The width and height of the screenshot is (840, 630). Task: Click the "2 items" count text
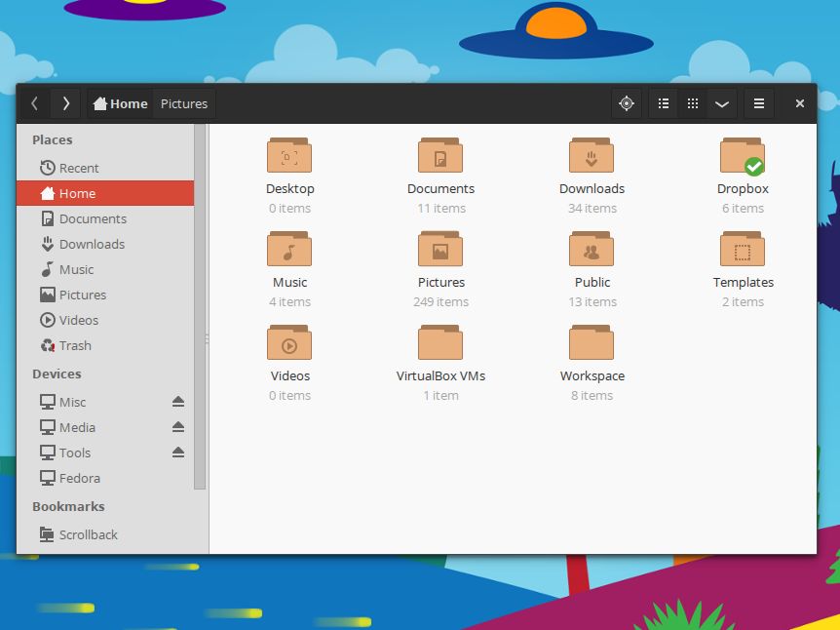[743, 302]
